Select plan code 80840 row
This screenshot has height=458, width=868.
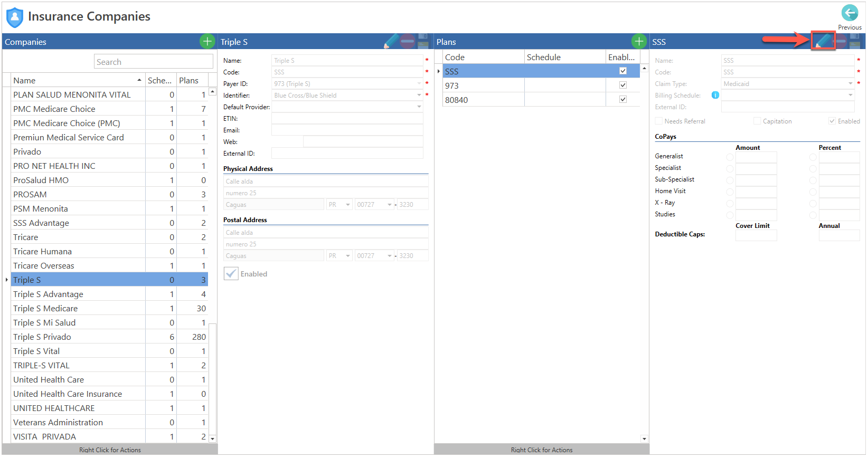pyautogui.click(x=541, y=99)
